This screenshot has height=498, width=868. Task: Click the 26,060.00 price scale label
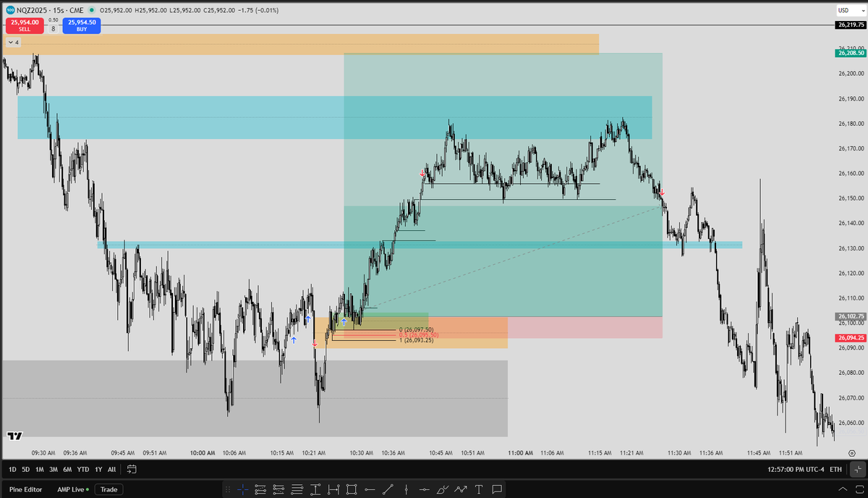click(851, 423)
